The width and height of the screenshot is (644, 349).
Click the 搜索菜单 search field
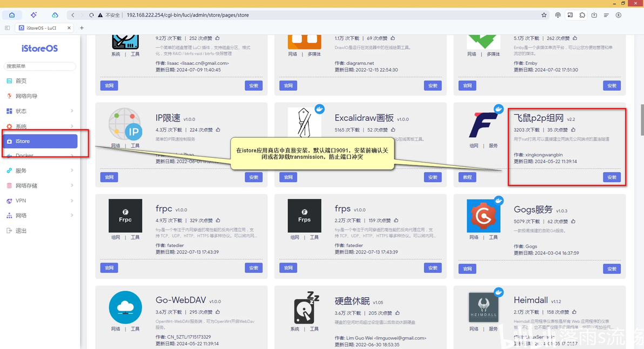[40, 66]
